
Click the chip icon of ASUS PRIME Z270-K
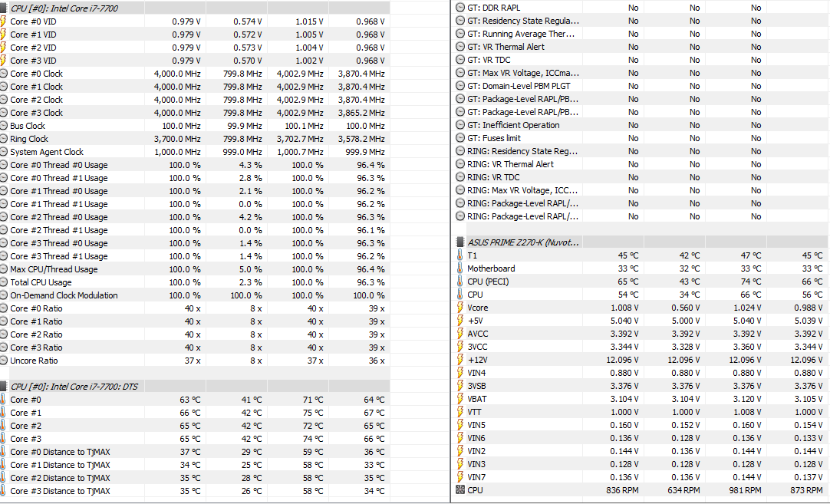[x=460, y=242]
